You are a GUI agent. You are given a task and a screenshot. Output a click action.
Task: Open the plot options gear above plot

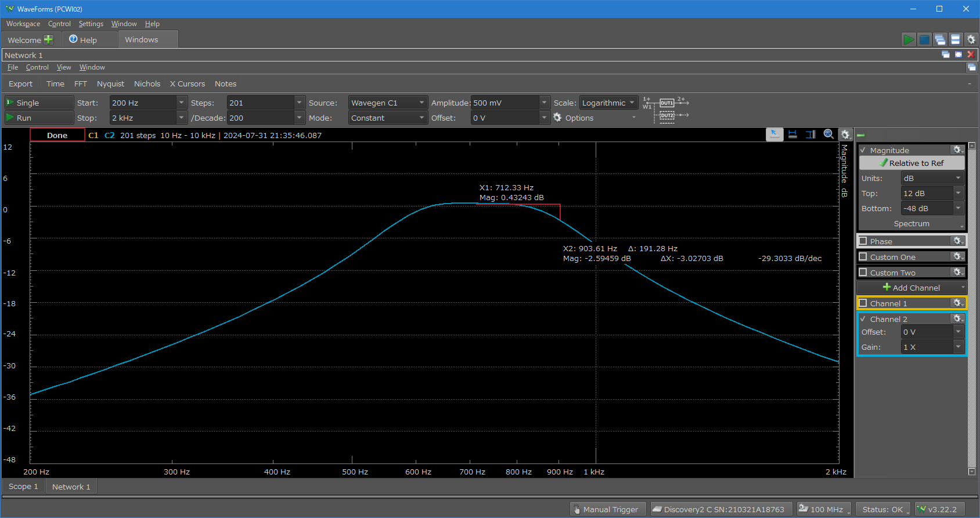pos(846,135)
